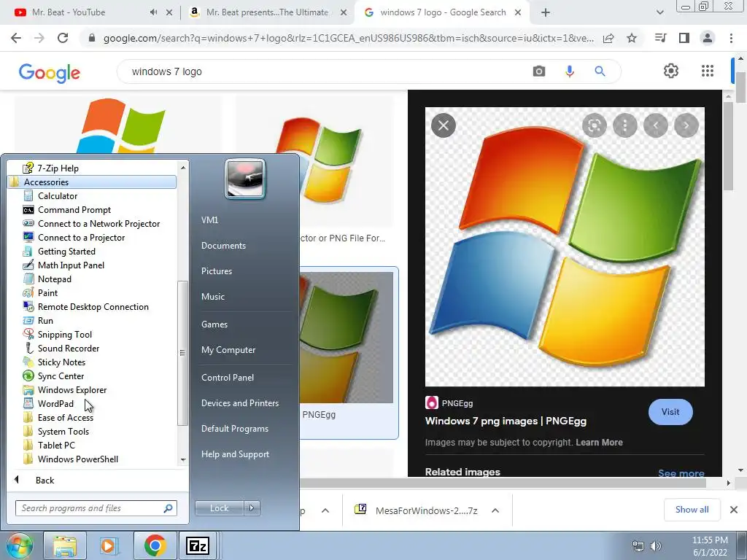The width and height of the screenshot is (747, 560).
Task: Open Documents in Start menu
Action: pos(223,245)
